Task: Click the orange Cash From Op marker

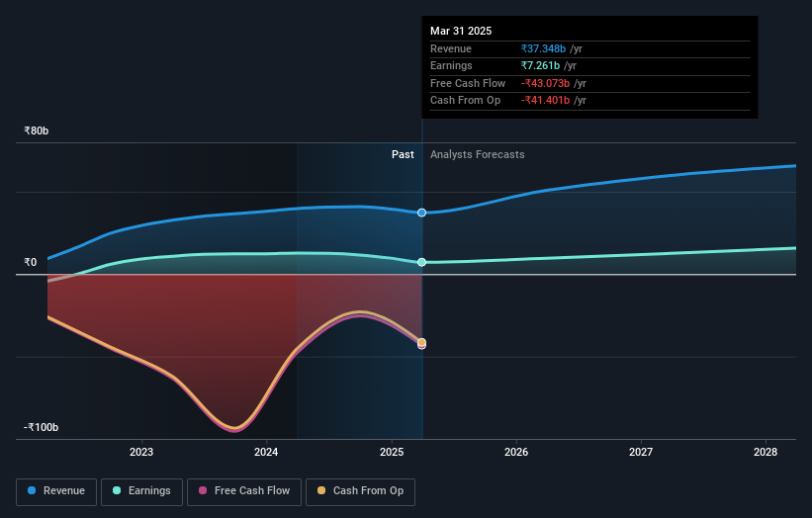Action: tap(422, 342)
